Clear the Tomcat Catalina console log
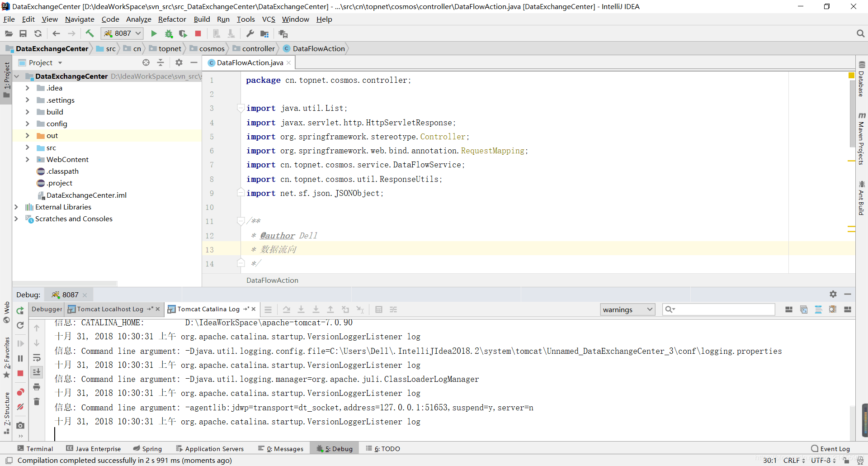The width and height of the screenshot is (868, 466). coord(37,401)
